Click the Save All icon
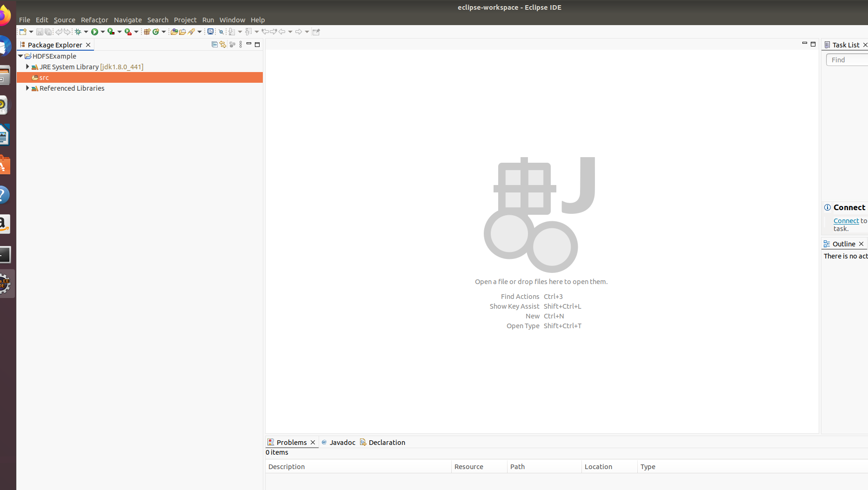This screenshot has width=868, height=490. click(x=48, y=32)
